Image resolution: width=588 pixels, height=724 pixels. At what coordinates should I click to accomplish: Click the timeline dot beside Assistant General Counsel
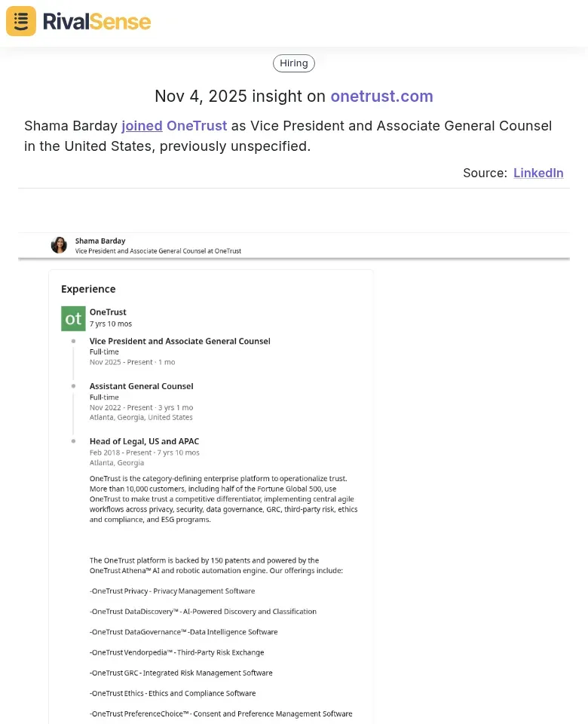click(x=73, y=386)
